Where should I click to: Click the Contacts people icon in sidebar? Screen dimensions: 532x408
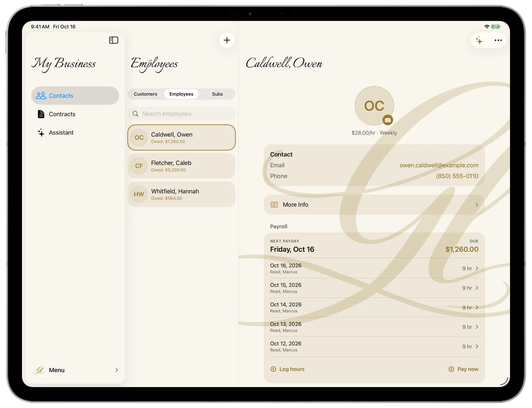pyautogui.click(x=41, y=96)
